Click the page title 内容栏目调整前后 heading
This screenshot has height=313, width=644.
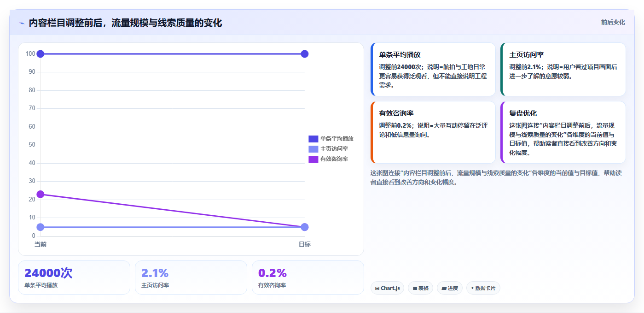pyautogui.click(x=125, y=23)
